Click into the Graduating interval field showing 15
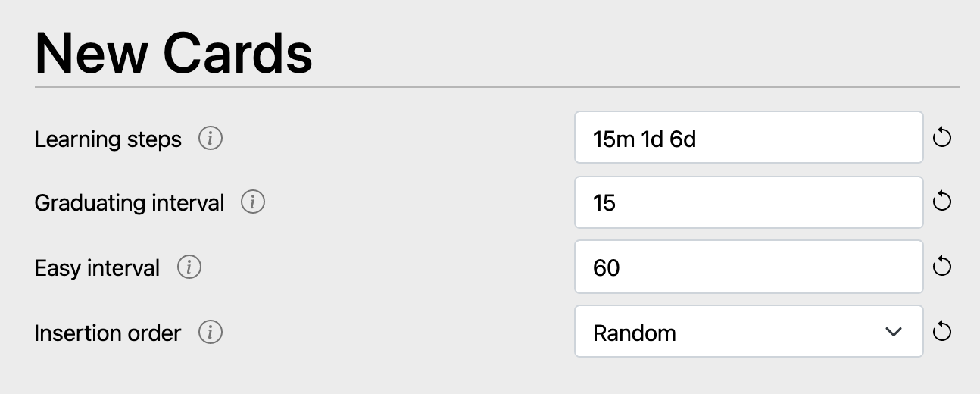 749,202
